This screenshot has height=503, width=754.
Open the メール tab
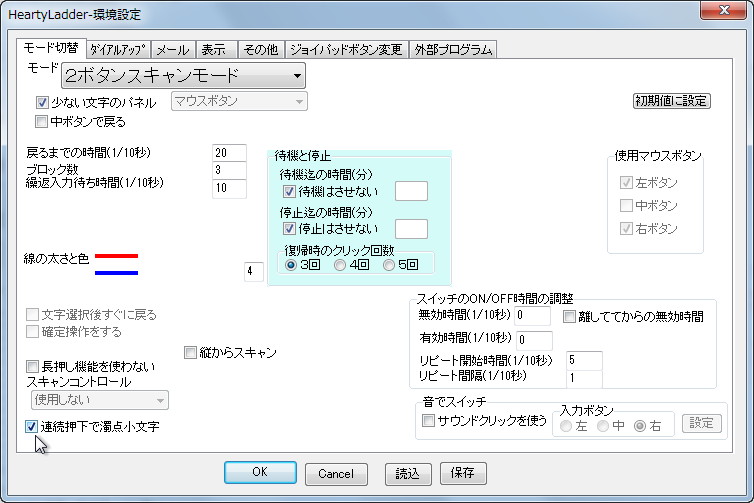click(173, 50)
